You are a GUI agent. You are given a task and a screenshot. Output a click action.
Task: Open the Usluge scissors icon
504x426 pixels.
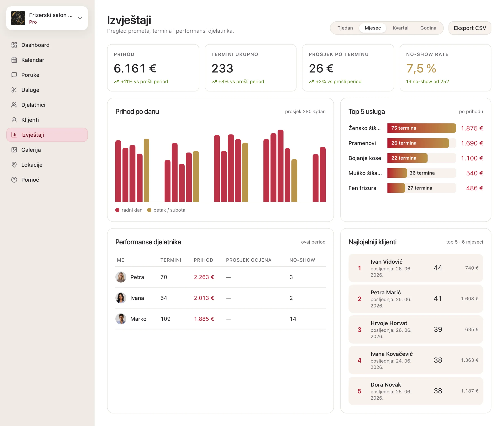(14, 90)
